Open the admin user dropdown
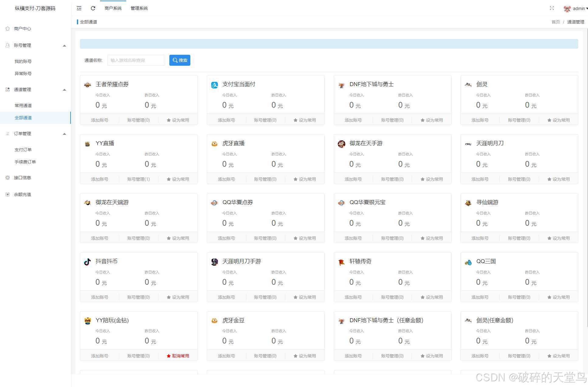This screenshot has width=588, height=387. 578,9
